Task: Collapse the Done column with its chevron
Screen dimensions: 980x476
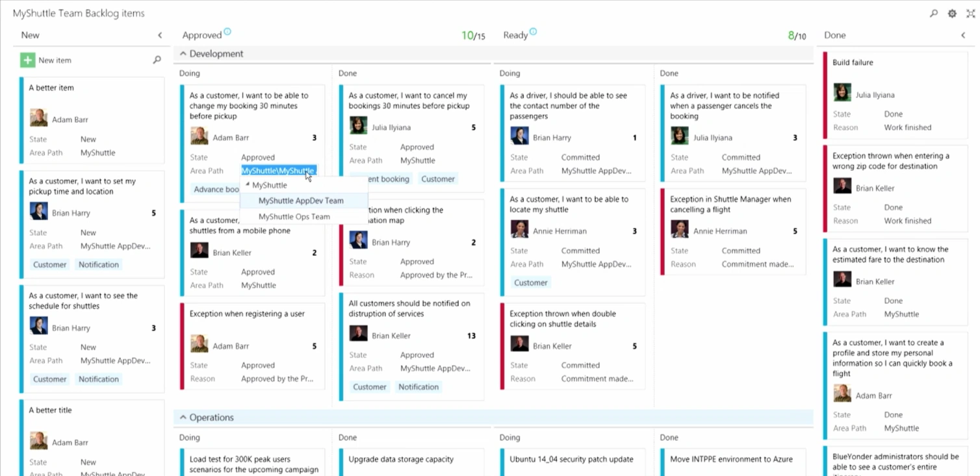Action: [964, 35]
